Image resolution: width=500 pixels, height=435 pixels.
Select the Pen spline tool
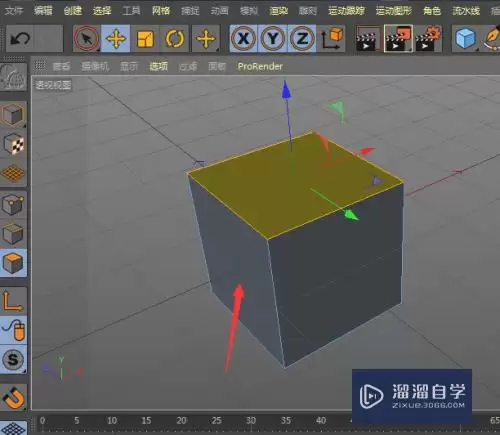492,38
